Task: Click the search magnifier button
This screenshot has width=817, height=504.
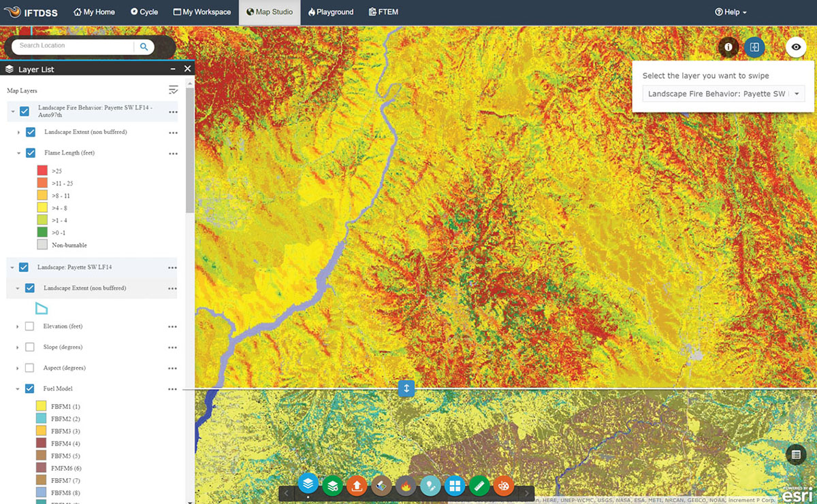Action: click(144, 46)
